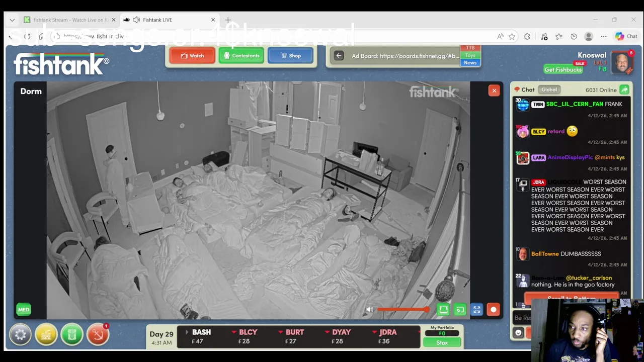This screenshot has height=362, width=644.
Task: Open the Contestants page
Action: click(241, 56)
